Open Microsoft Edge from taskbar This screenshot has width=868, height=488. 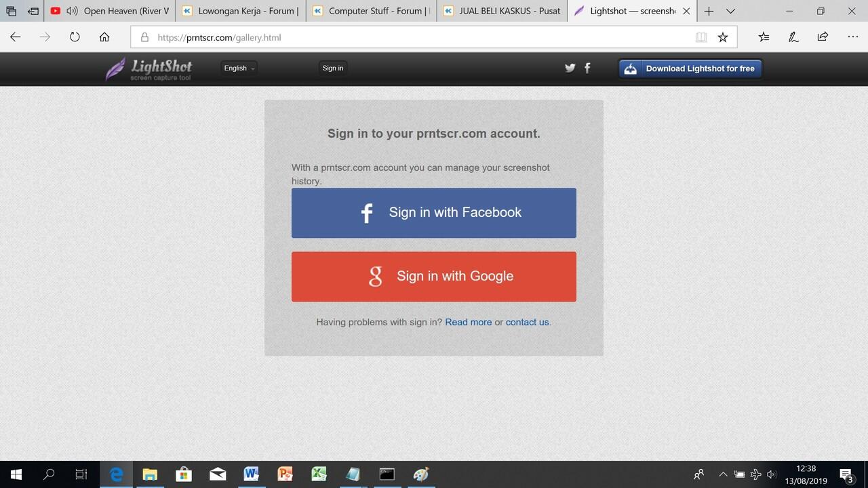(x=117, y=474)
